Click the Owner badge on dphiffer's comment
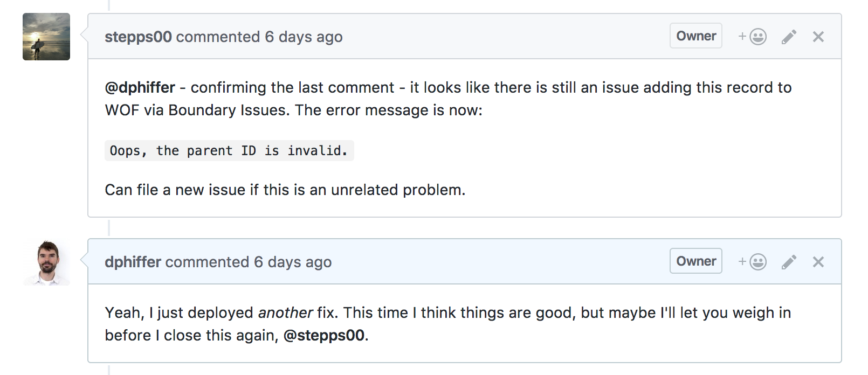This screenshot has width=868, height=375. tap(696, 261)
